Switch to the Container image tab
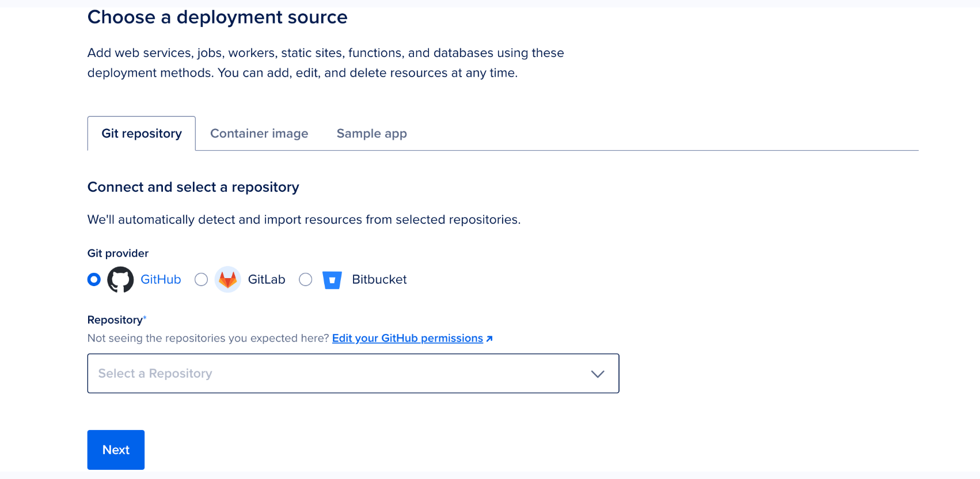The height and width of the screenshot is (479, 980). coord(259,134)
